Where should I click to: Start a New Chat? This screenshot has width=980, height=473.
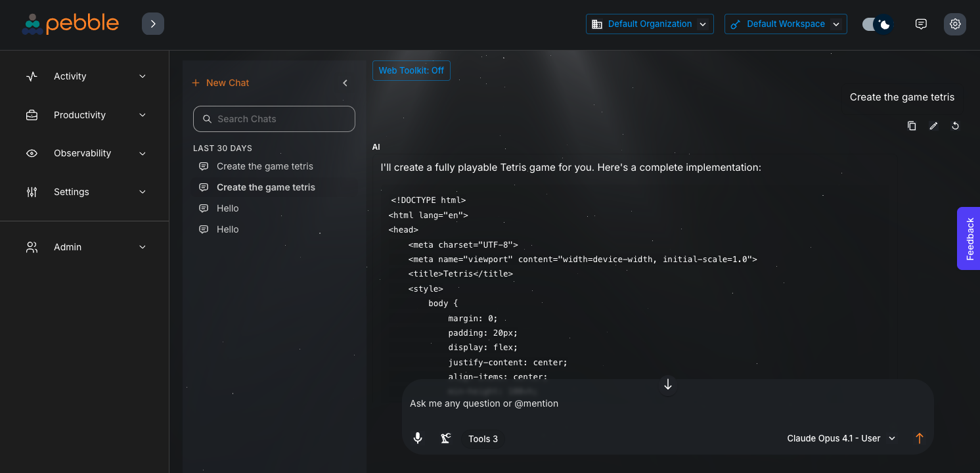pyautogui.click(x=221, y=83)
